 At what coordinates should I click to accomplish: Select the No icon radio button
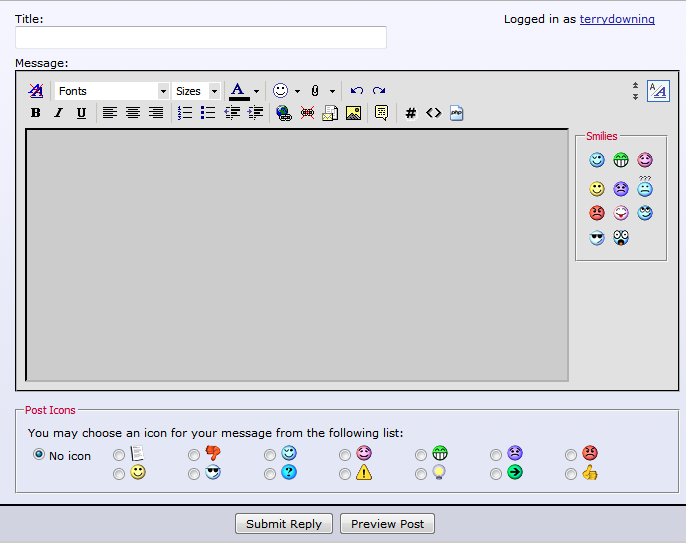coord(39,454)
